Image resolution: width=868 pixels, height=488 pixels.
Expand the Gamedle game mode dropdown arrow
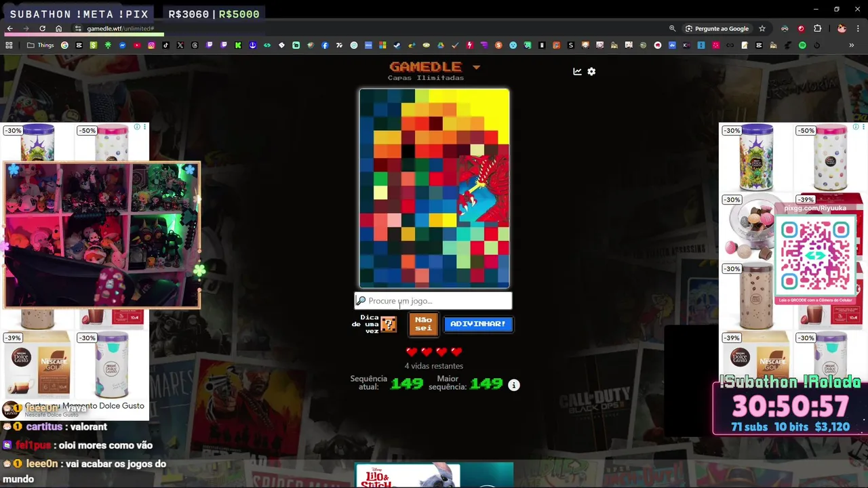click(x=476, y=67)
